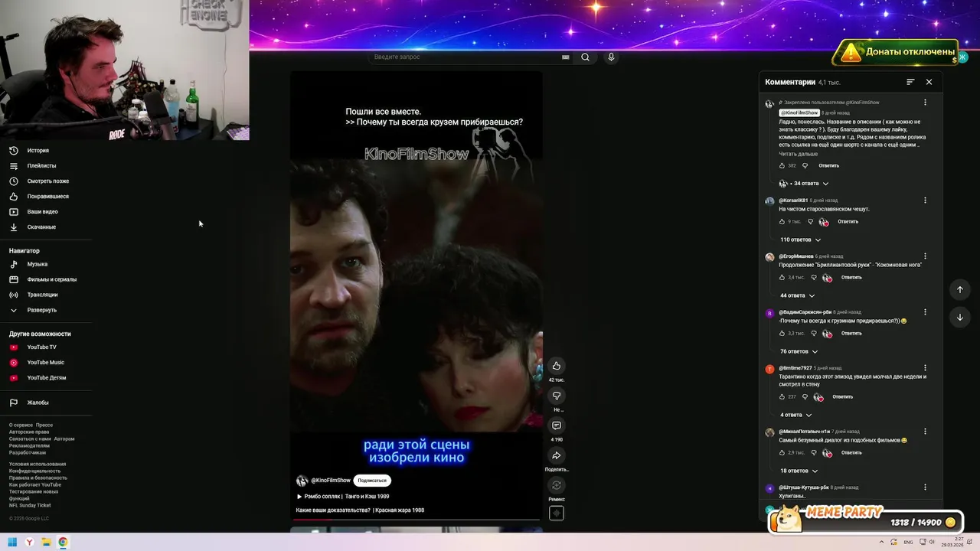
Task: Open more options for pinned KinoFilmShow comment
Action: [925, 103]
